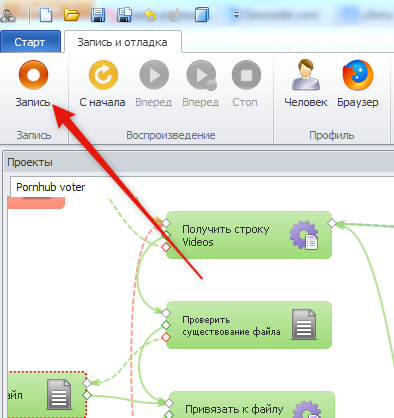Choose the Браузер Firefox profile button

tap(358, 84)
